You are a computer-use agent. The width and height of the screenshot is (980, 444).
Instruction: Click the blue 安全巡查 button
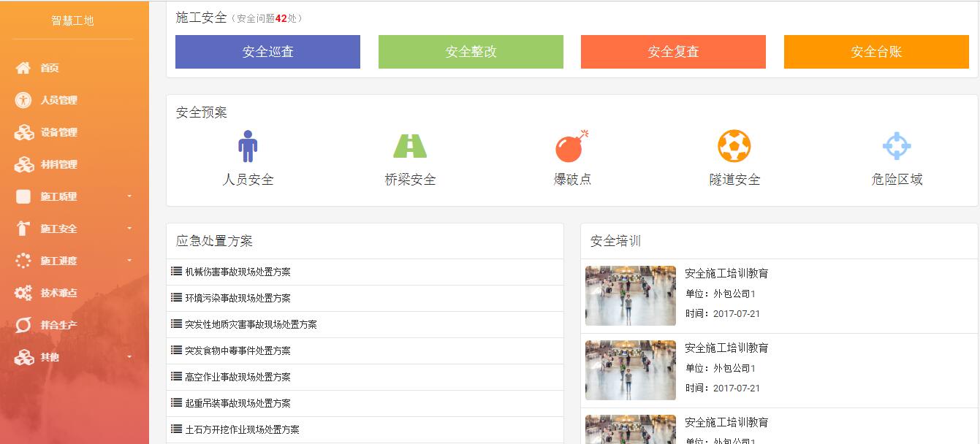tap(267, 52)
